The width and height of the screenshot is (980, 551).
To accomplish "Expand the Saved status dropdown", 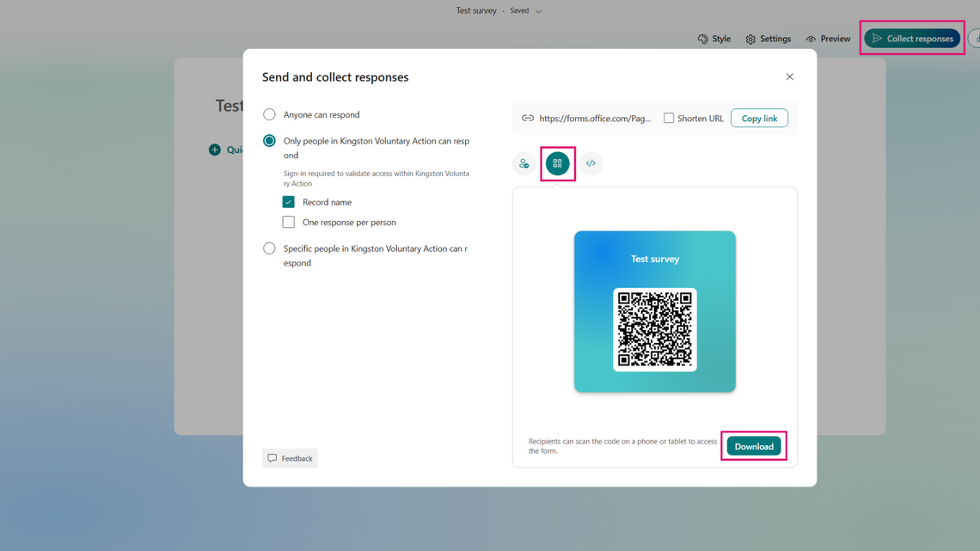I will click(x=539, y=10).
